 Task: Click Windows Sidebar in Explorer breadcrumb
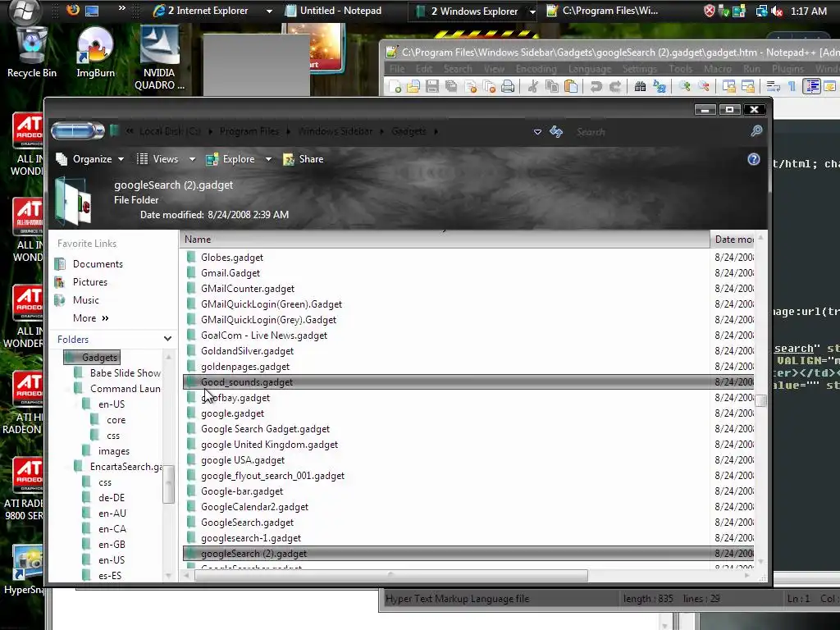tap(336, 131)
